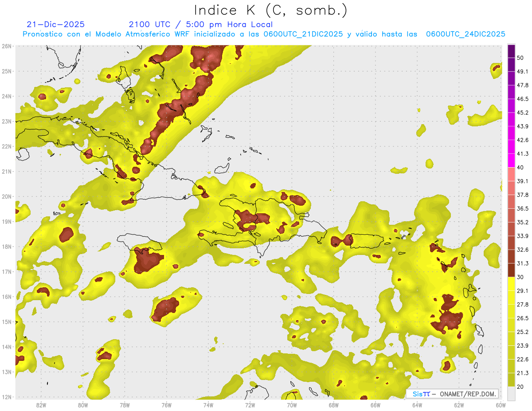The height and width of the screenshot is (411, 532).
Task: Click the color scale value '36.5'
Action: pyautogui.click(x=522, y=208)
